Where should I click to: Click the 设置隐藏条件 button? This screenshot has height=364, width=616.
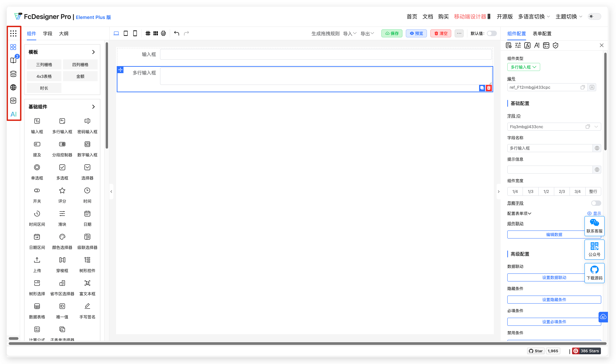pyautogui.click(x=554, y=299)
